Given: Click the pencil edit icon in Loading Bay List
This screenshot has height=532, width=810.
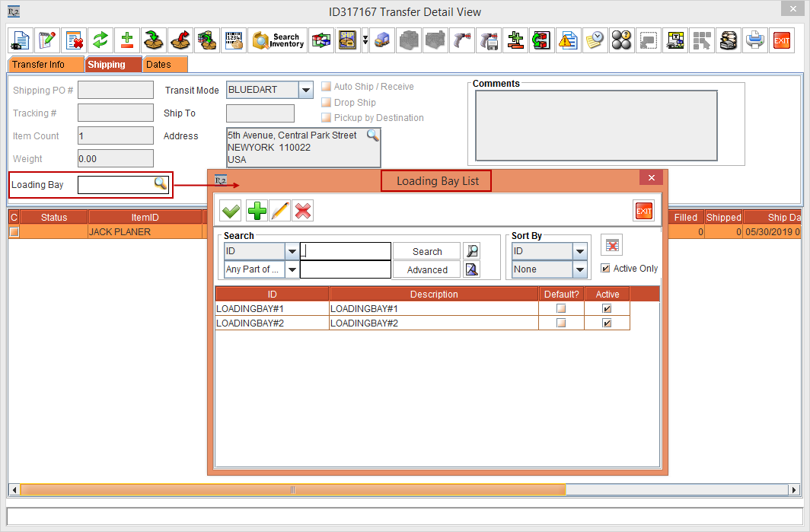Looking at the screenshot, I should [x=280, y=211].
